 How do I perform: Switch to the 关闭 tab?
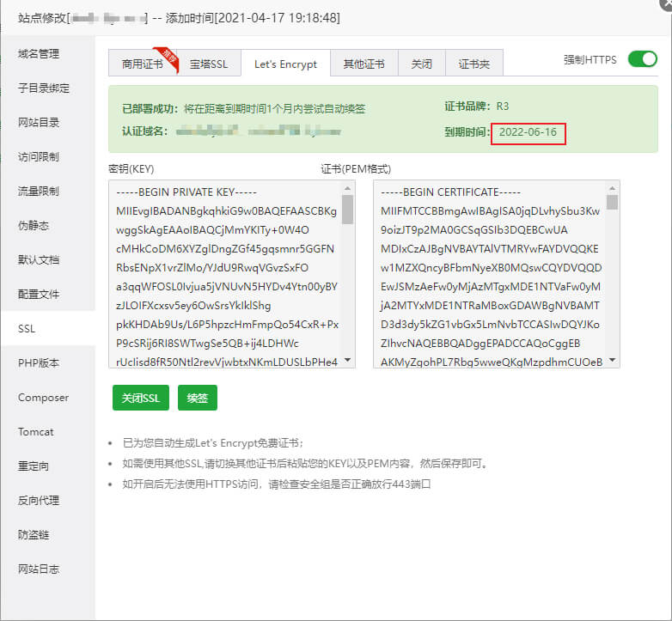(421, 64)
